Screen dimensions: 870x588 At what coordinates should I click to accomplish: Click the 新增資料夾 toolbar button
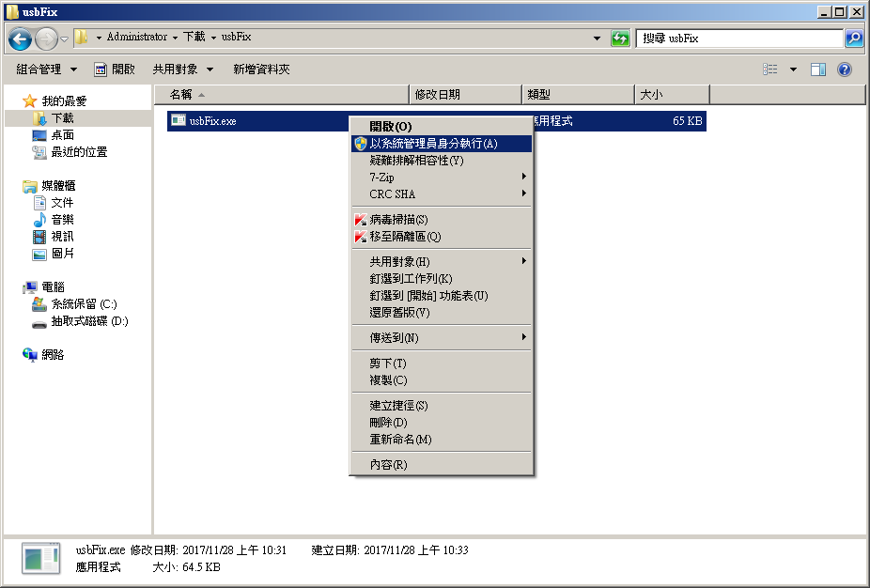point(261,70)
